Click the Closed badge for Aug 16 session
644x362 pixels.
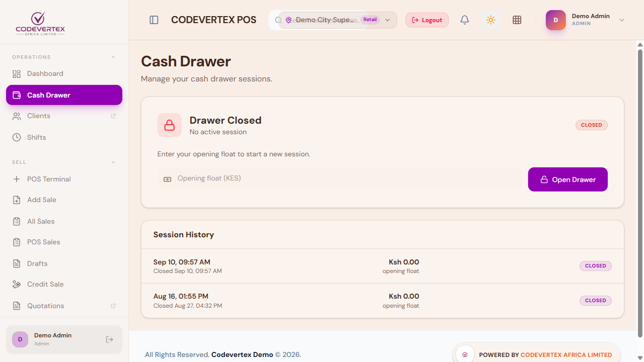tap(596, 301)
